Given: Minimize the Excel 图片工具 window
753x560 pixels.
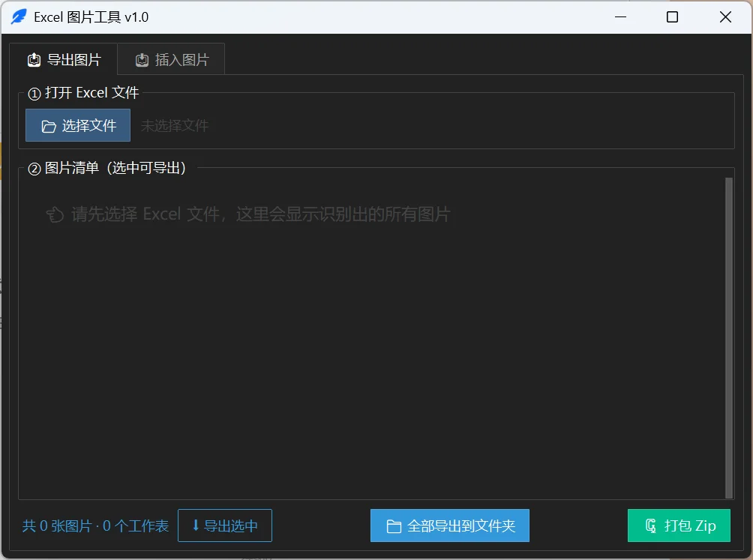Looking at the screenshot, I should click(x=620, y=17).
